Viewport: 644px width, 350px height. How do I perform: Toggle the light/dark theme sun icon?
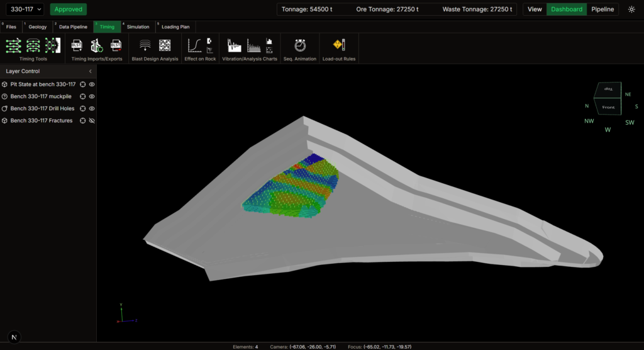click(631, 9)
